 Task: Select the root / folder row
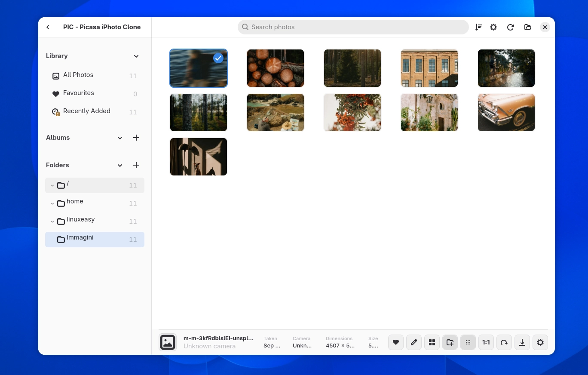[x=95, y=185]
